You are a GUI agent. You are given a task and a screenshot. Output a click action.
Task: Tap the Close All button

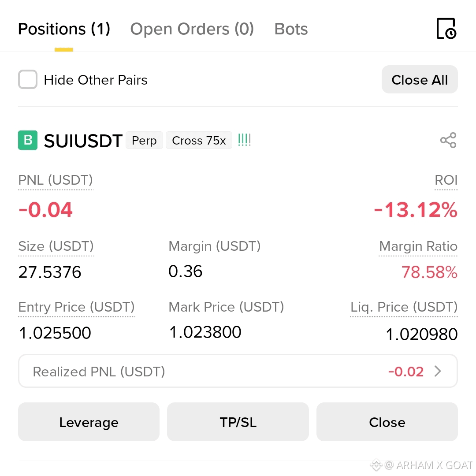pos(420,79)
